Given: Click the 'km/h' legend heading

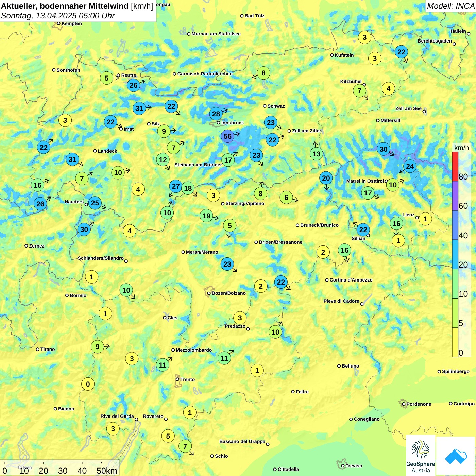Looking at the screenshot, I should tap(461, 148).
